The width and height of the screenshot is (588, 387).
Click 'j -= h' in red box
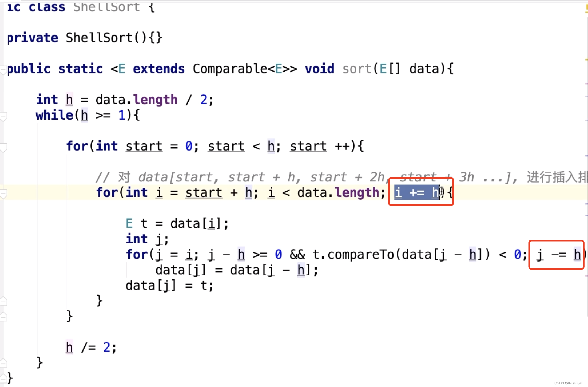(x=559, y=255)
